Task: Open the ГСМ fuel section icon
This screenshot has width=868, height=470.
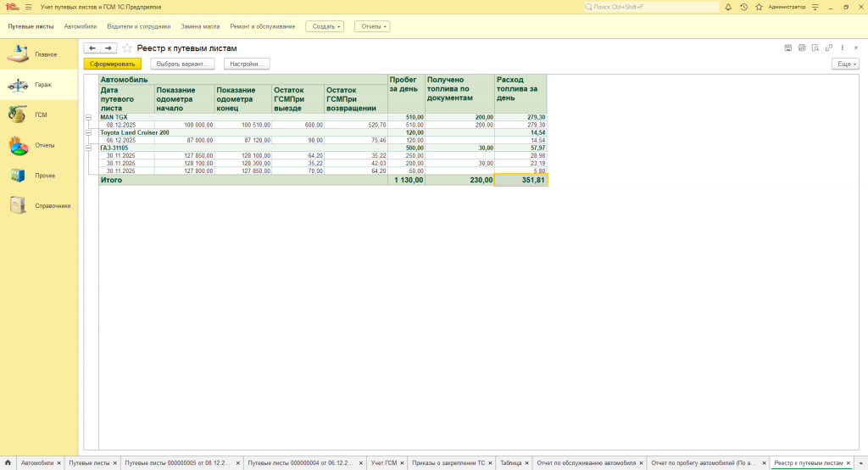Action: pyautogui.click(x=18, y=115)
